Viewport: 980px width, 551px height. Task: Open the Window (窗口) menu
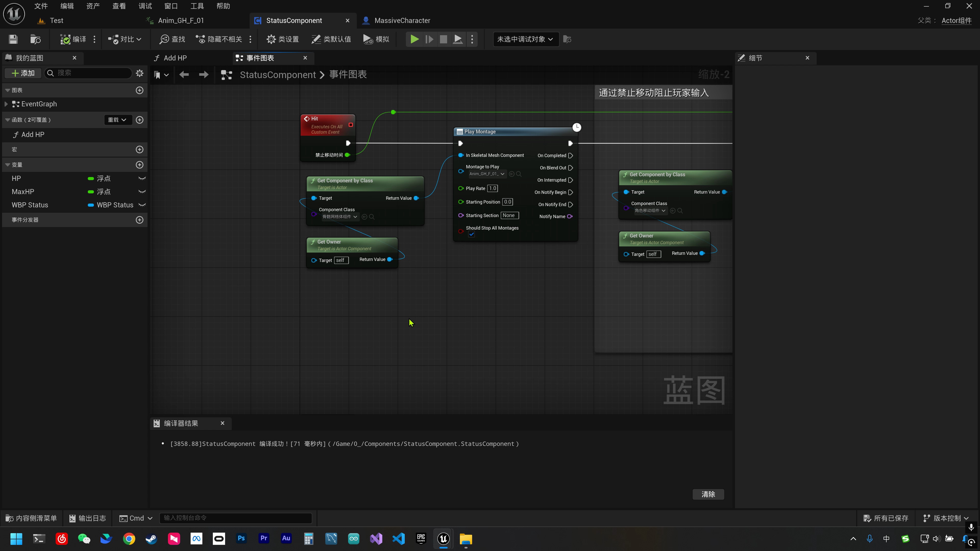[x=171, y=6]
